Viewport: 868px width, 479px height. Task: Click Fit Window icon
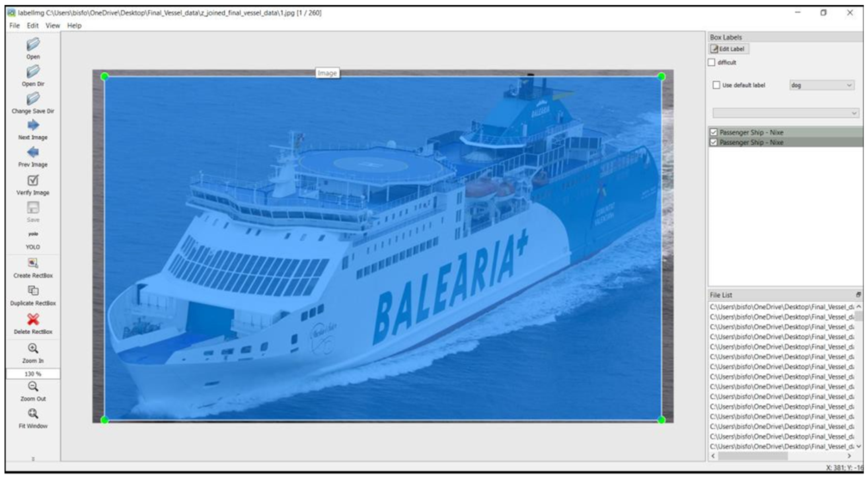tap(33, 414)
